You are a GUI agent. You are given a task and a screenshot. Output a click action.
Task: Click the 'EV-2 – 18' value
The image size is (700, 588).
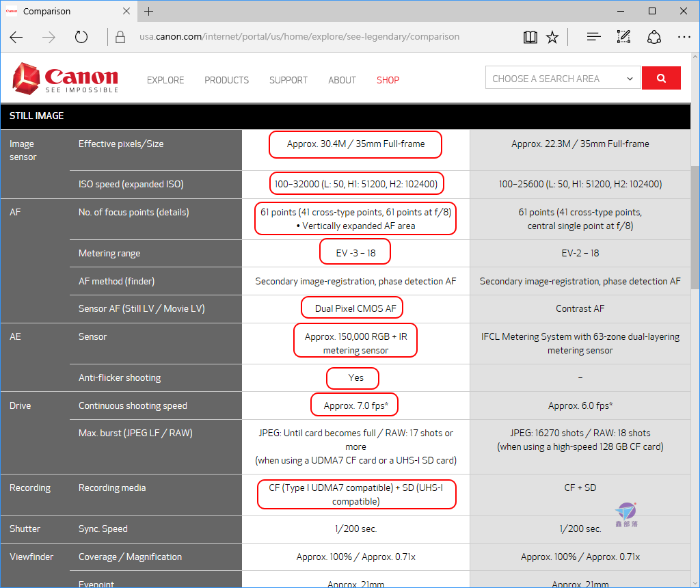click(x=580, y=253)
